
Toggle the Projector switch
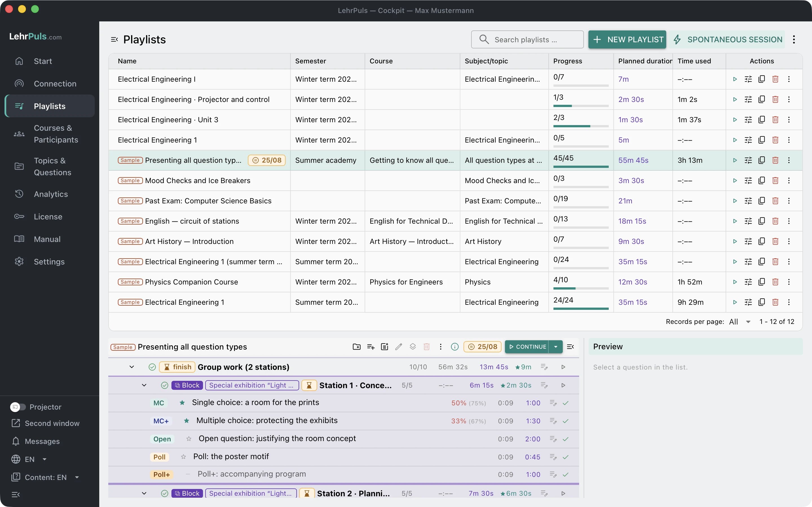[18, 407]
